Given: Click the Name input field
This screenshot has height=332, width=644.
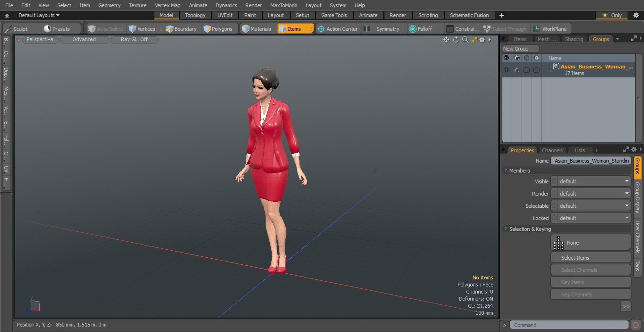Looking at the screenshot, I should (x=591, y=161).
